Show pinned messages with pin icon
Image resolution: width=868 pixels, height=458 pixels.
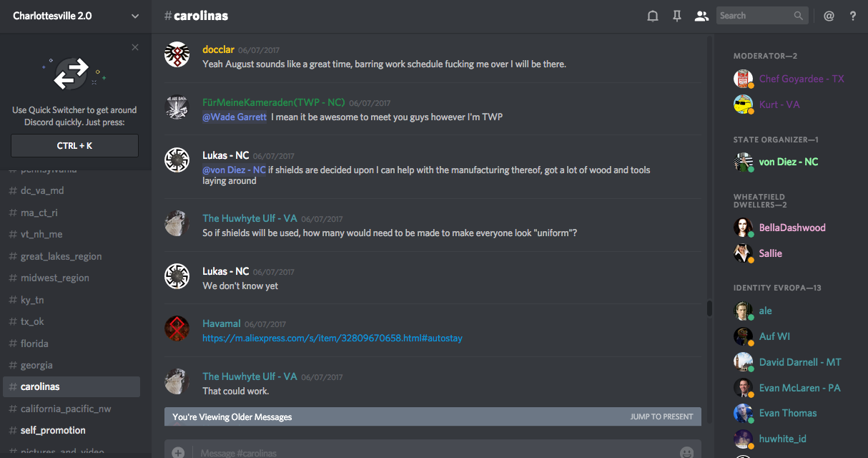676,16
